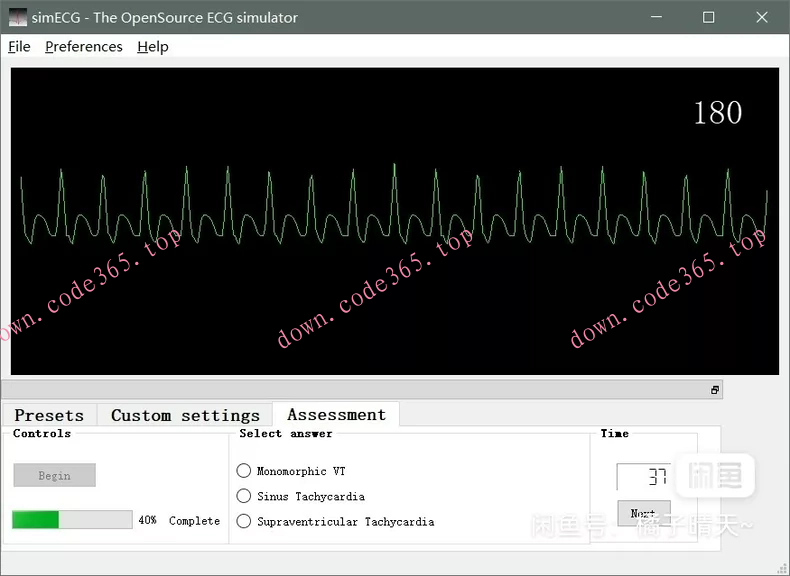Close the simECG window
Viewport: 790px width, 576px height.
click(762, 17)
